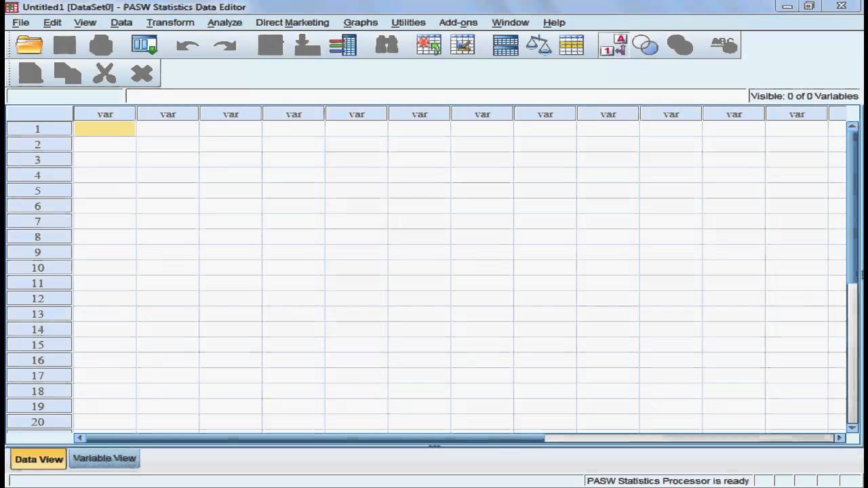Click the Delete X icon in second toolbar
The image size is (868, 488).
[x=142, y=73]
